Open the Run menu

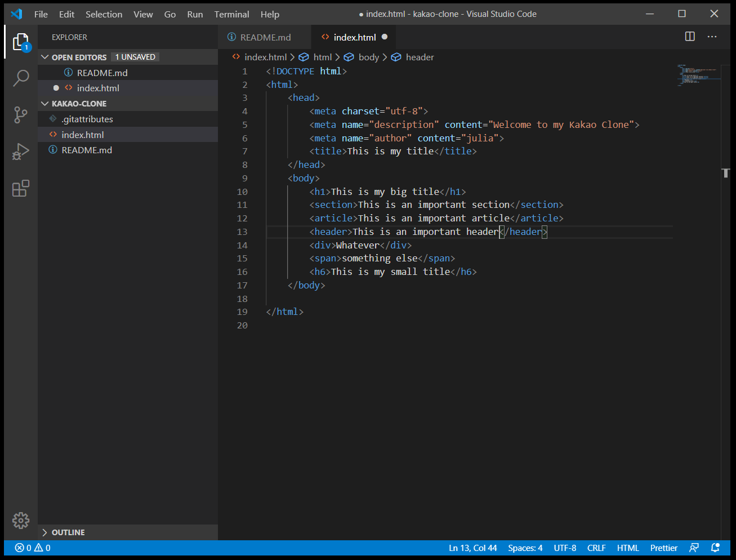195,14
